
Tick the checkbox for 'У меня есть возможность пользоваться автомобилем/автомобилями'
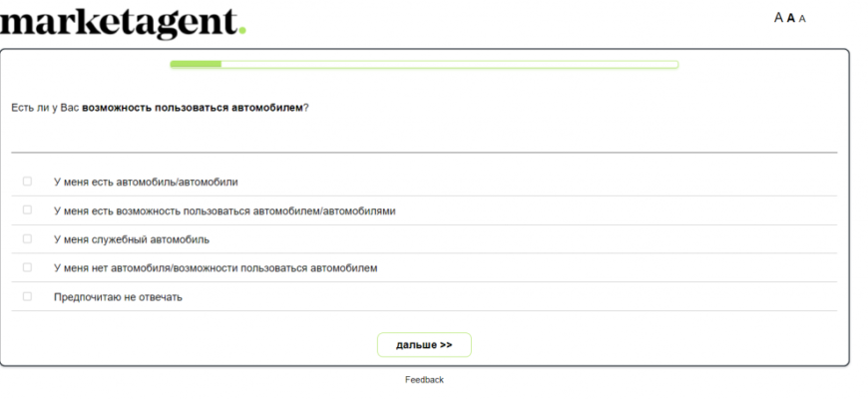tap(27, 209)
